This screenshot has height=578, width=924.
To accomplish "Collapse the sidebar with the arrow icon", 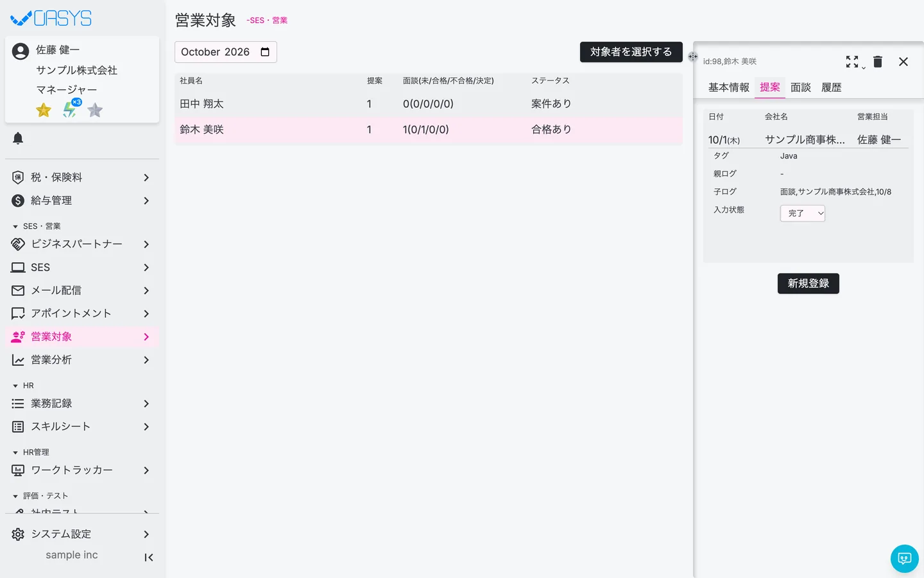I will 149,557.
